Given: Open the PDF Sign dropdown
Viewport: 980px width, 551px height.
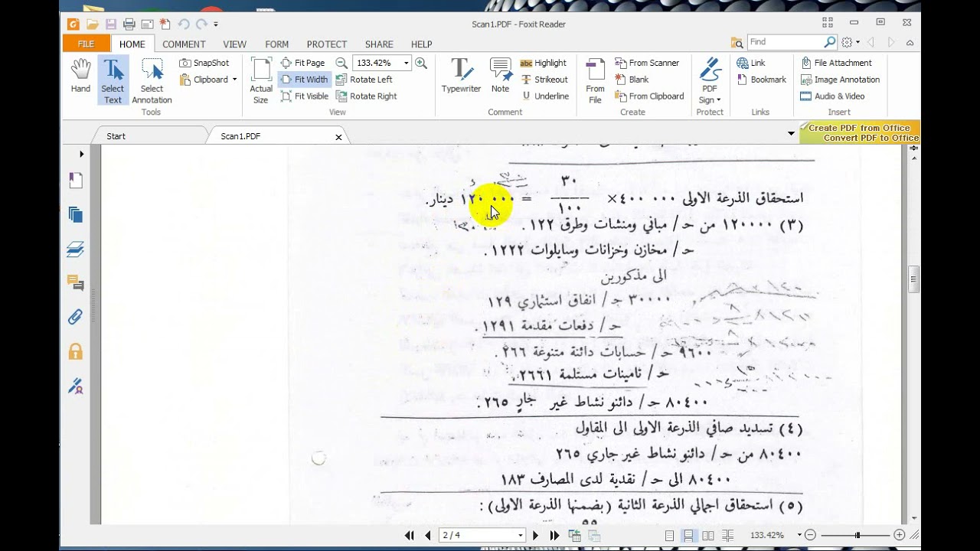Looking at the screenshot, I should pyautogui.click(x=710, y=80).
